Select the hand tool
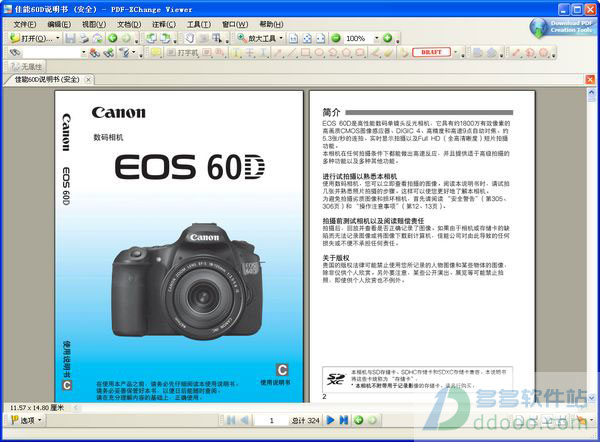Image resolution: width=600 pixels, height=442 pixels. [190, 38]
